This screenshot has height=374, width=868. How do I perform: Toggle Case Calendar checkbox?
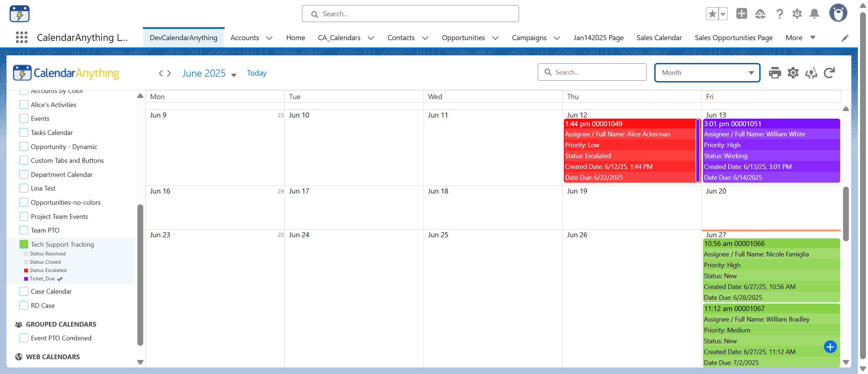point(24,292)
